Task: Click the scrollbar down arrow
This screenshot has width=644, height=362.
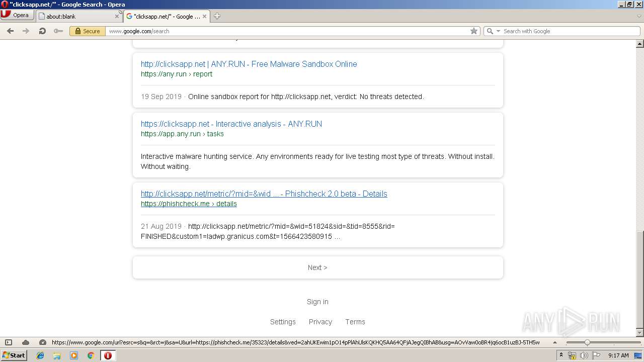Action: [x=640, y=333]
